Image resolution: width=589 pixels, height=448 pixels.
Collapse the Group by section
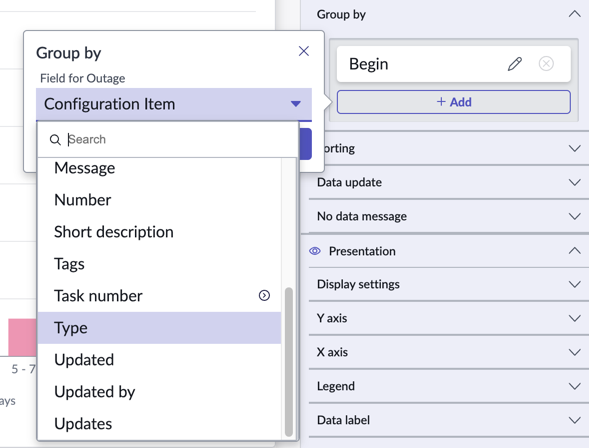click(x=574, y=14)
